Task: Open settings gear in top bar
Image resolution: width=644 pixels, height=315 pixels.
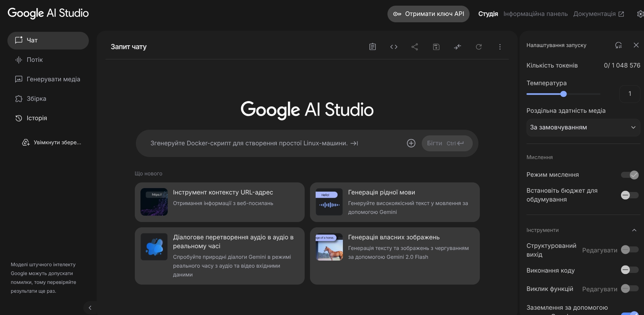Action: coord(640,14)
